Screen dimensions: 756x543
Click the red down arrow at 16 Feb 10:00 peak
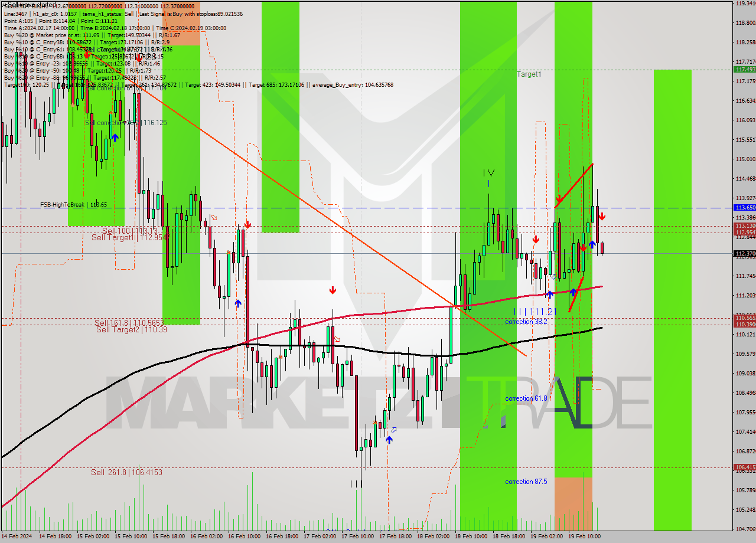(x=247, y=224)
